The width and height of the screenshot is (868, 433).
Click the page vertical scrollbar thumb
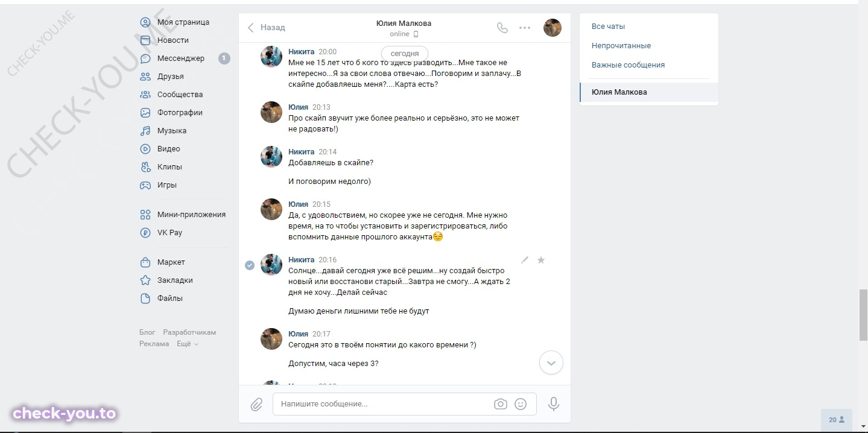coord(863,315)
